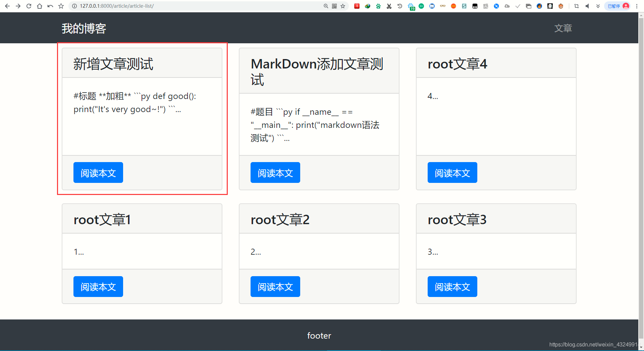Image resolution: width=644 pixels, height=351 pixels.
Task: Click the crop tool extension icon
Action: (x=577, y=6)
